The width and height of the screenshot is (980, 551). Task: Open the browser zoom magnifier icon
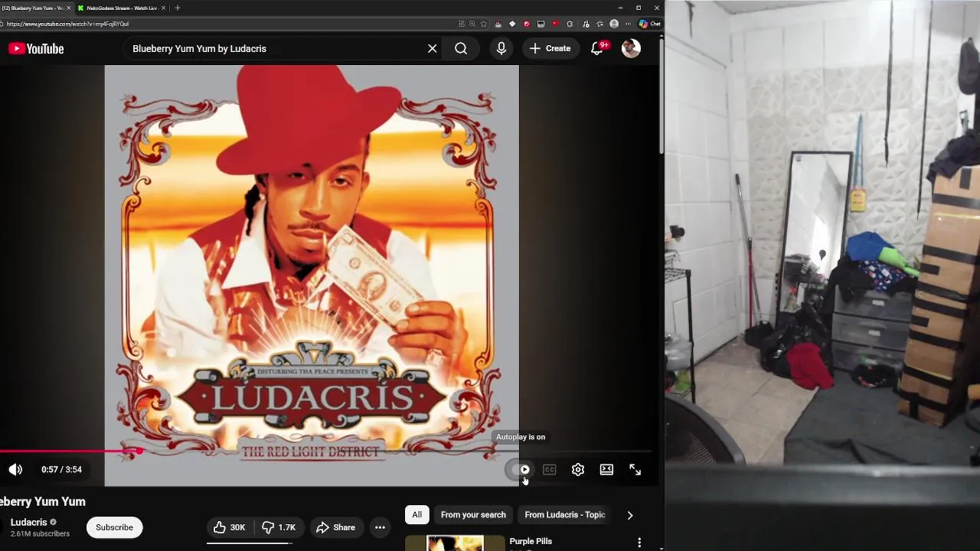(x=472, y=24)
